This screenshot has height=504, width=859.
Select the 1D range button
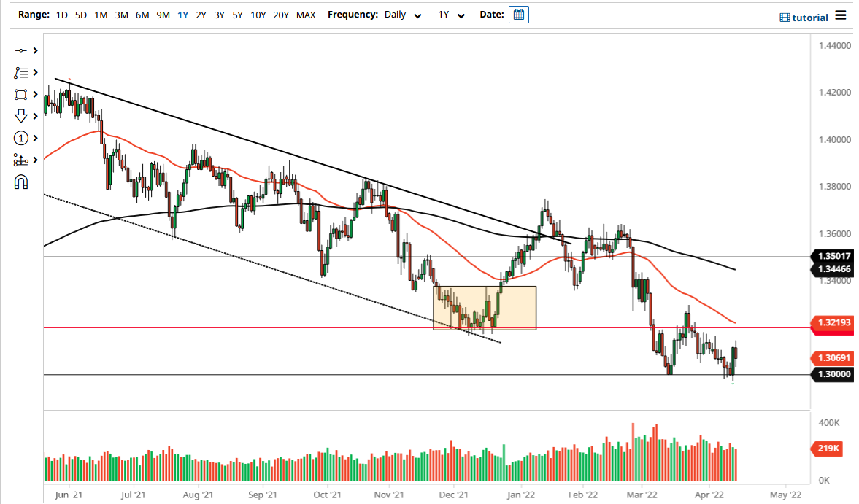point(61,14)
